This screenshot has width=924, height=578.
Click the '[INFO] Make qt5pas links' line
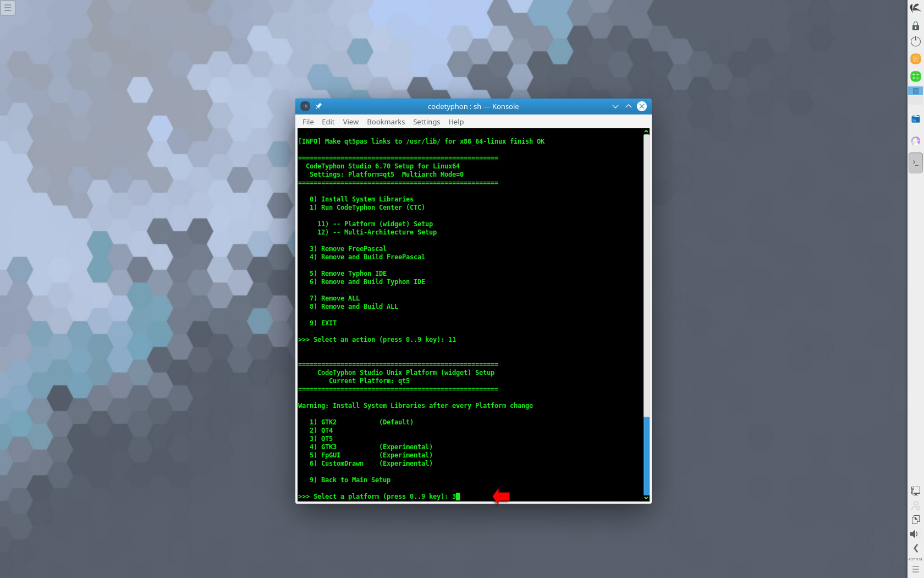tap(421, 141)
